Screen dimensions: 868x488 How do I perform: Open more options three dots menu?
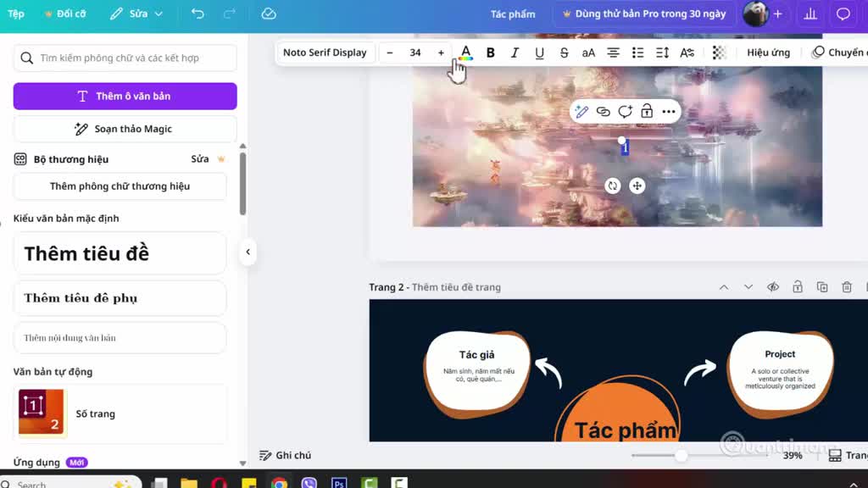pos(669,112)
